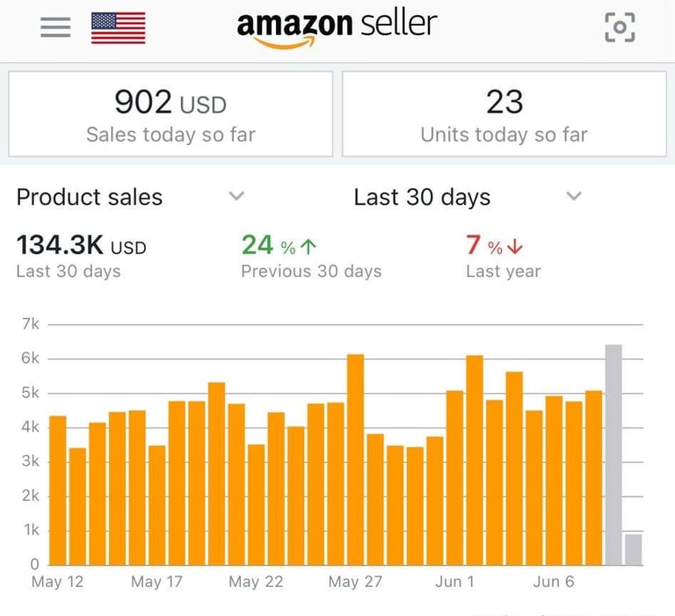Tap the May 17 axis label
This screenshot has height=616, width=675.
tap(156, 582)
